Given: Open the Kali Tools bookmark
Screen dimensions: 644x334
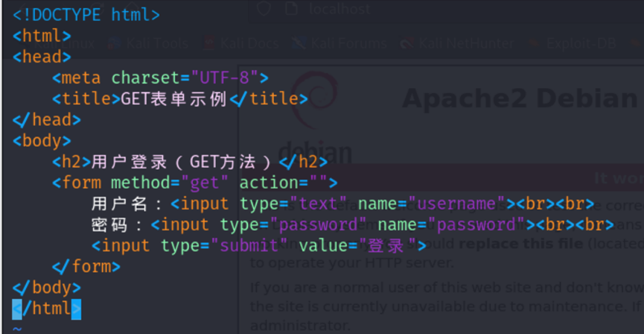Looking at the screenshot, I should tap(156, 43).
